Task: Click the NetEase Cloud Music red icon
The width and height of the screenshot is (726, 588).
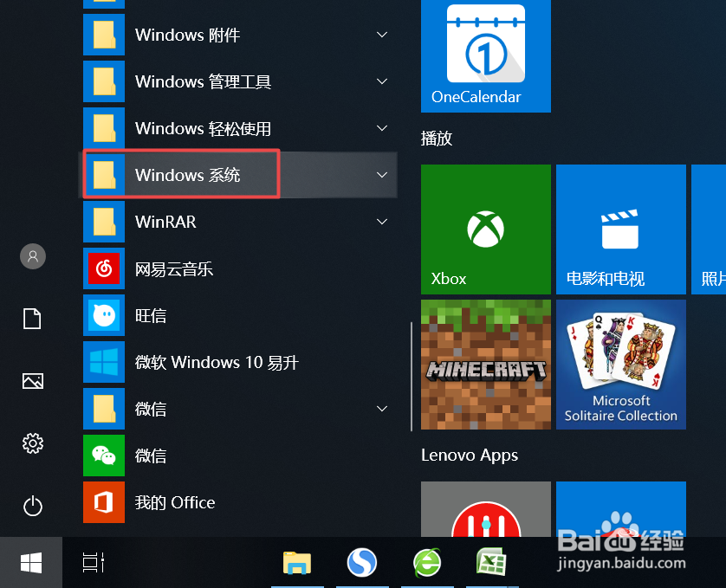Action: (104, 268)
